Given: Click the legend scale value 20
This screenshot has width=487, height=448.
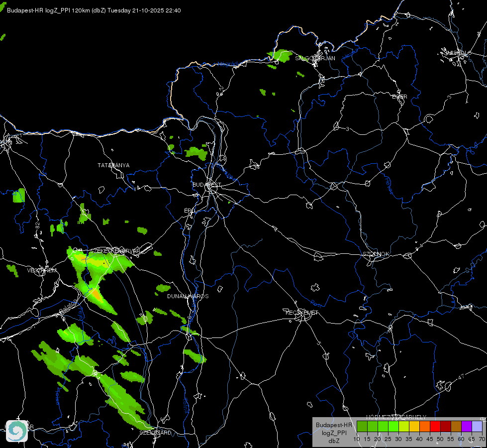Looking at the screenshot, I should coord(378,440).
